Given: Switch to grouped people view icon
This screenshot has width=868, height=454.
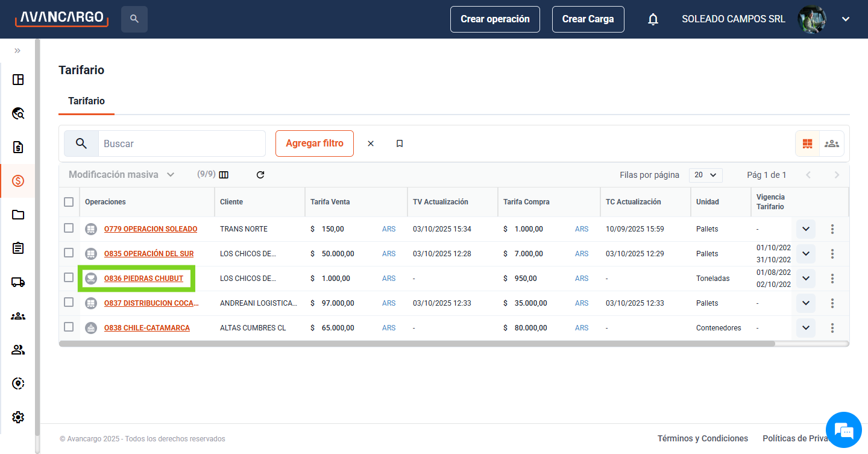Looking at the screenshot, I should (832, 143).
